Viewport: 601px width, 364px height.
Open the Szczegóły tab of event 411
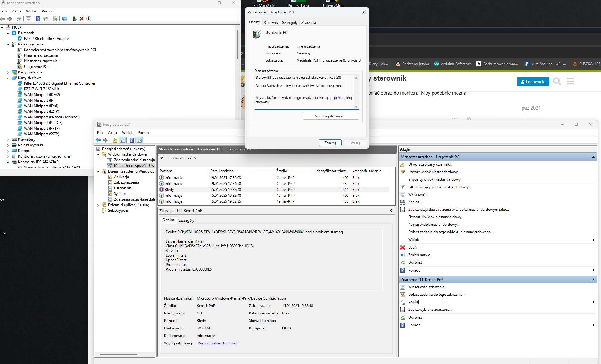point(186,220)
